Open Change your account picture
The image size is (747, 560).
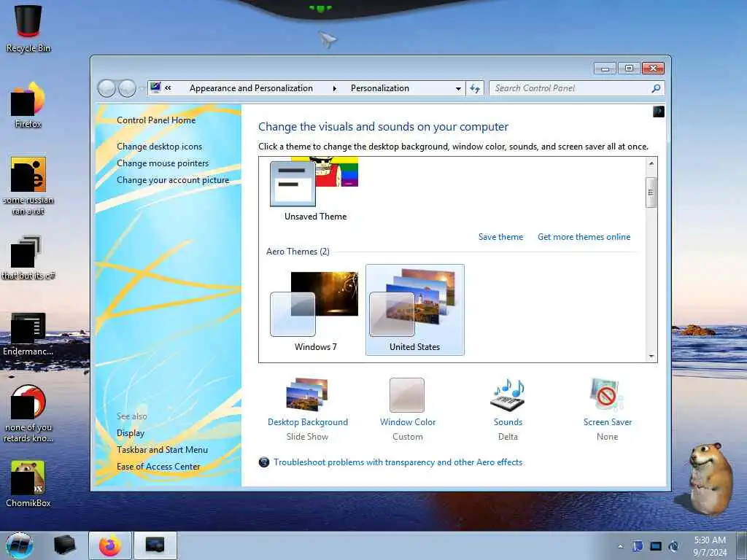tap(173, 180)
